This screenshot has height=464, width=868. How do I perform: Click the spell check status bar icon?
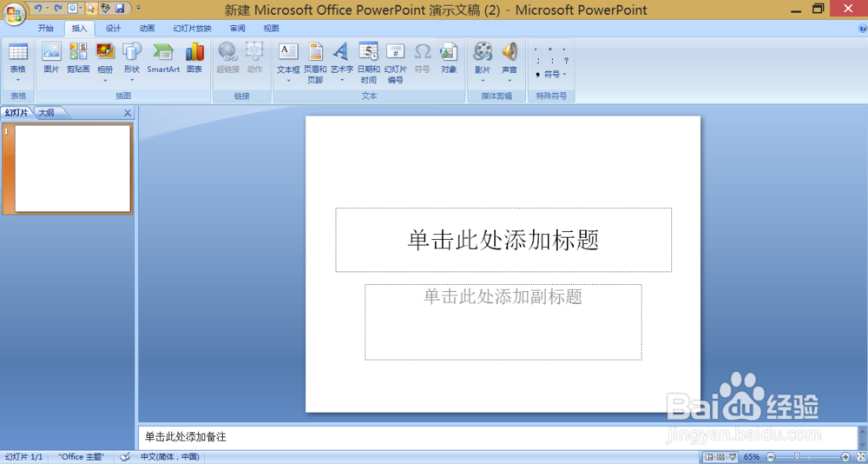(x=125, y=457)
